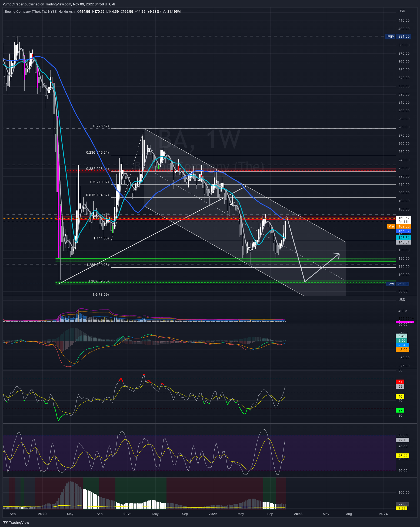Click the 1(141.58) Fibonacci label
This screenshot has width=420, height=527.
click(x=101, y=238)
